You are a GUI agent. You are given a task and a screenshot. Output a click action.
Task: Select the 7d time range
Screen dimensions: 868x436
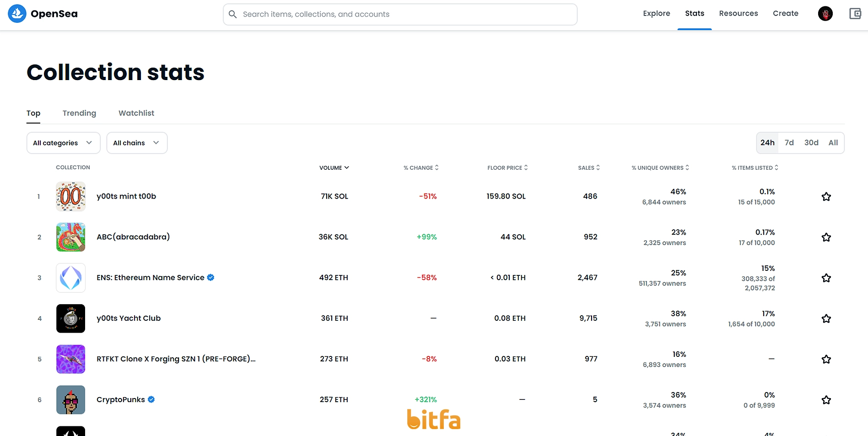(x=789, y=143)
